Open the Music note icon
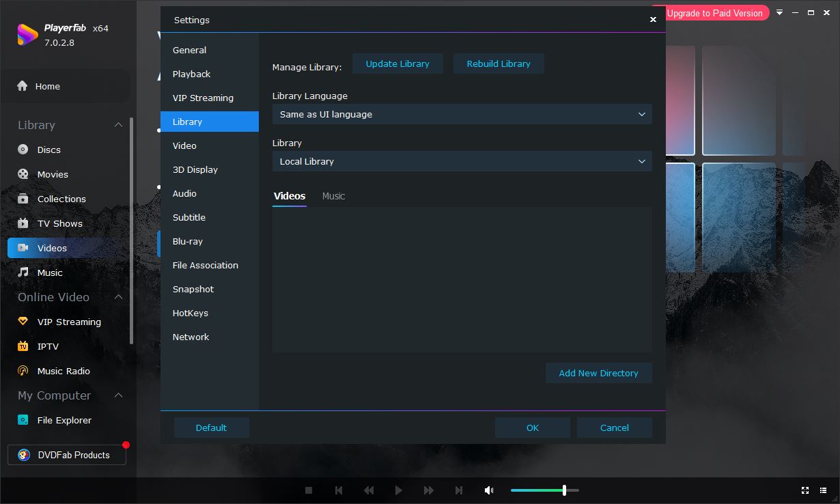This screenshot has width=840, height=504. pos(23,272)
